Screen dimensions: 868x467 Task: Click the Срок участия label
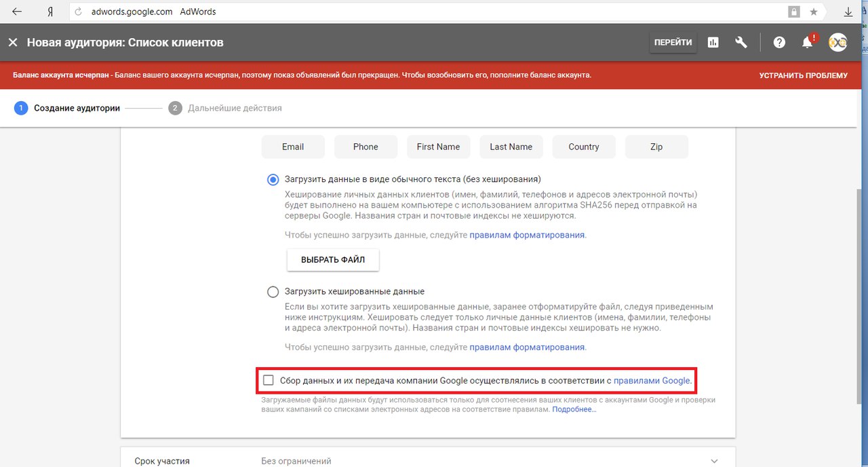tap(162, 461)
